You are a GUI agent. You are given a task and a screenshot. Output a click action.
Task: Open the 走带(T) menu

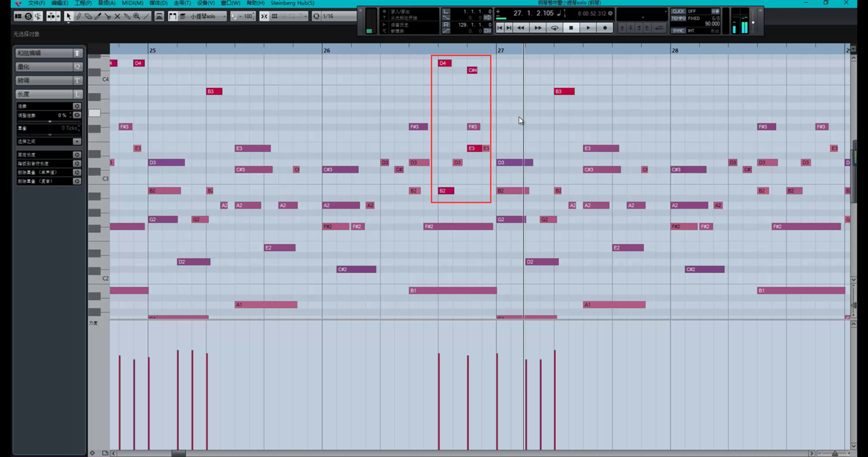pos(183,3)
